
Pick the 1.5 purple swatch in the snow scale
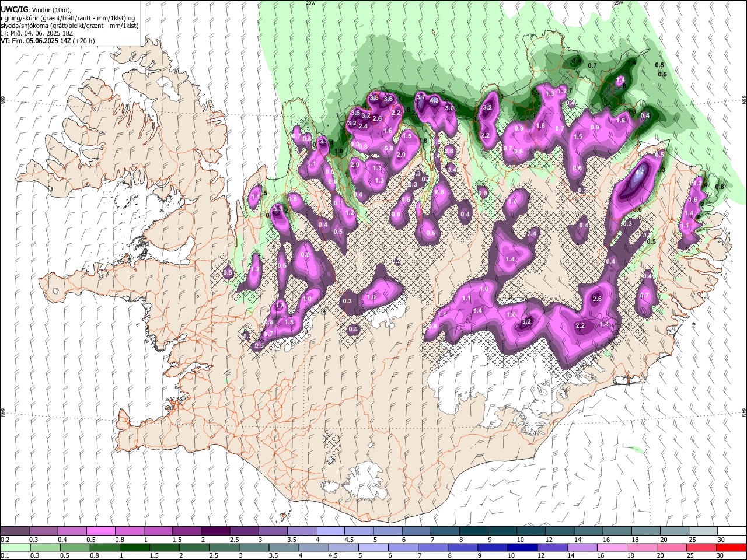click(x=186, y=531)
